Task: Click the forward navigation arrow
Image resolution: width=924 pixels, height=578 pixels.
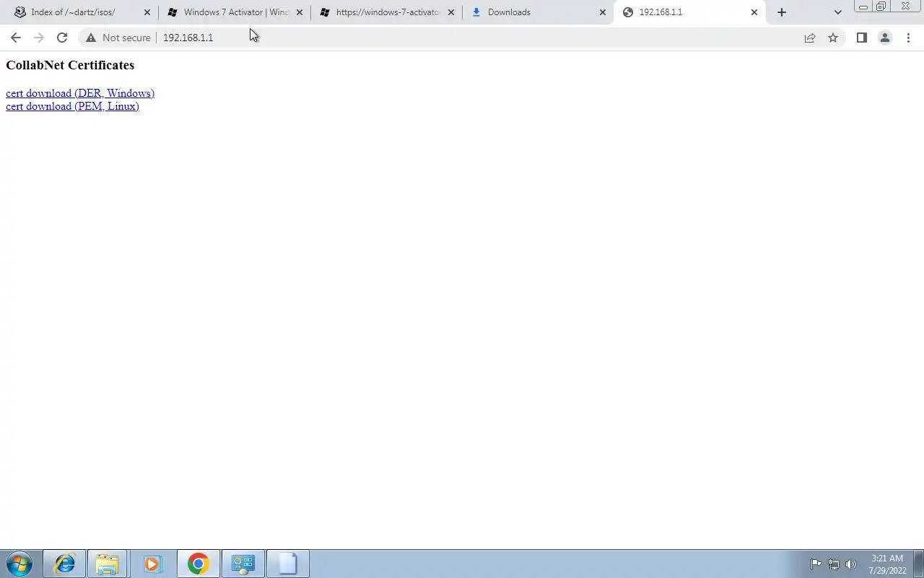Action: (x=39, y=38)
